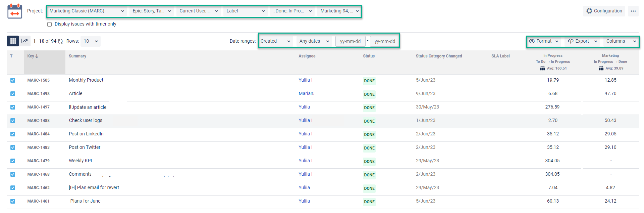Open the Marketing Classic (MARC) project dropdown
Image resolution: width=644 pixels, height=213 pixels.
[x=87, y=11]
